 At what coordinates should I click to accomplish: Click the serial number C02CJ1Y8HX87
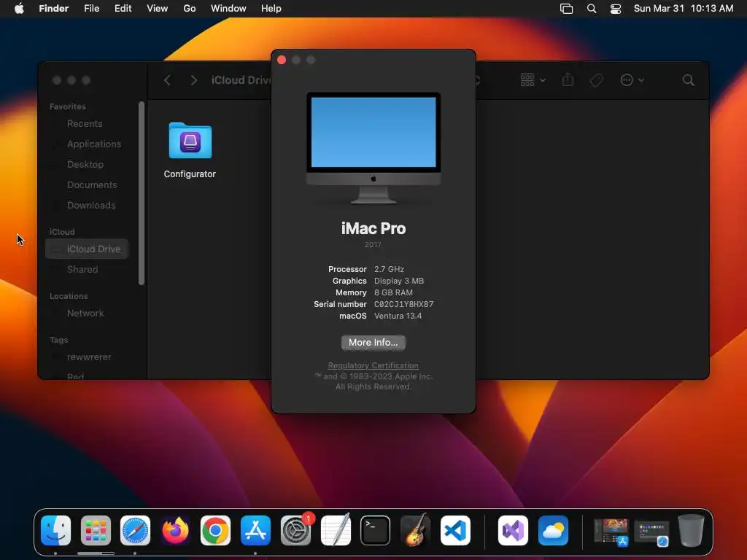(403, 304)
